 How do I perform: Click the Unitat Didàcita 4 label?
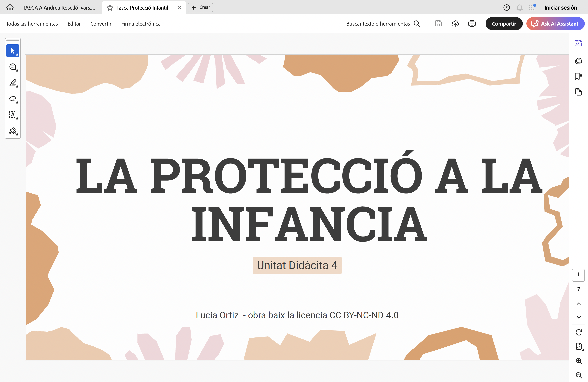coord(297,266)
